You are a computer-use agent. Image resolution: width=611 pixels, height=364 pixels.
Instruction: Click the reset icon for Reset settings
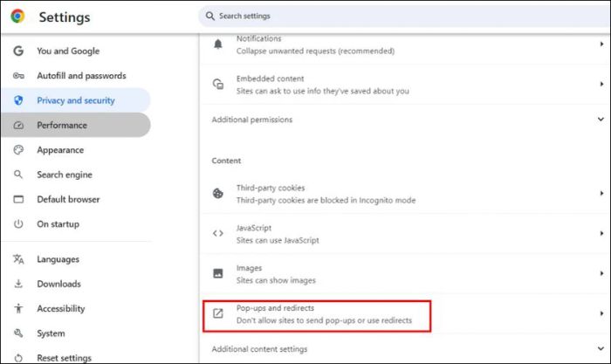18,358
